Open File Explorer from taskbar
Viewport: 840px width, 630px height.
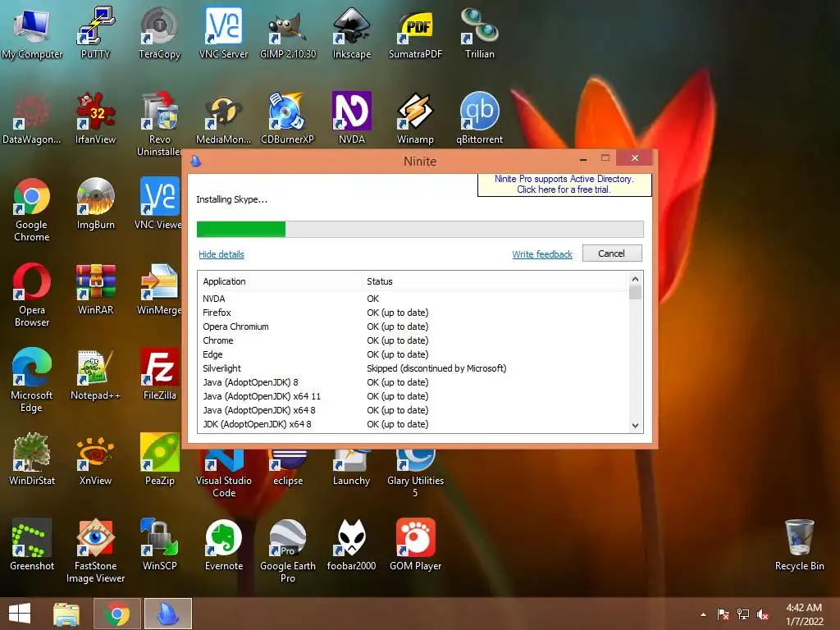tap(66, 614)
